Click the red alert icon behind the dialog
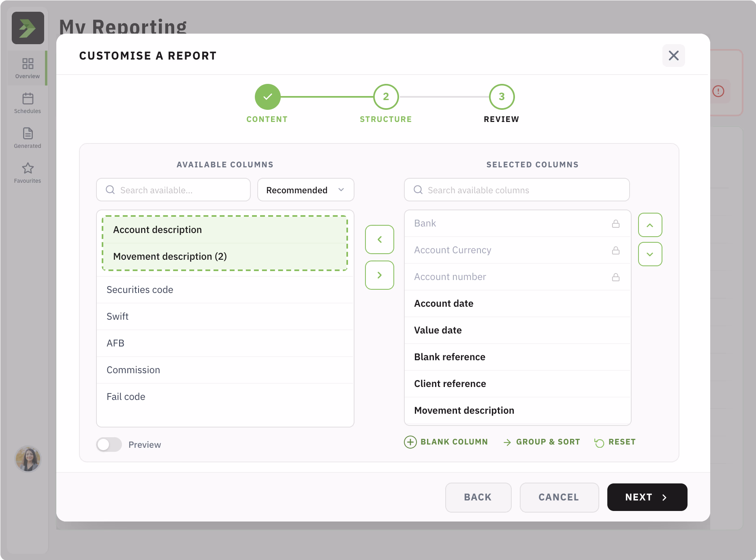The width and height of the screenshot is (756, 560). pos(718,91)
